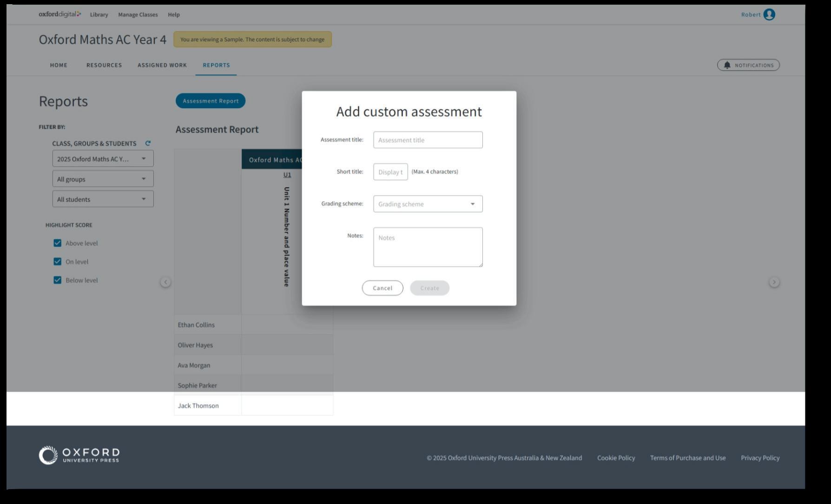Click the Oxford University Press footer logo
Image resolution: width=831 pixels, height=504 pixels.
click(x=79, y=455)
